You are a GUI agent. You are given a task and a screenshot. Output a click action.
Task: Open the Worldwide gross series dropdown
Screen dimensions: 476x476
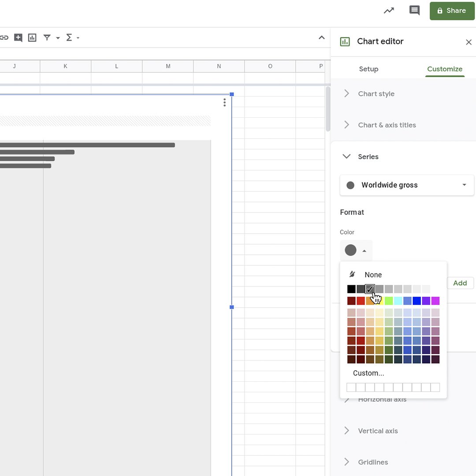[407, 185]
